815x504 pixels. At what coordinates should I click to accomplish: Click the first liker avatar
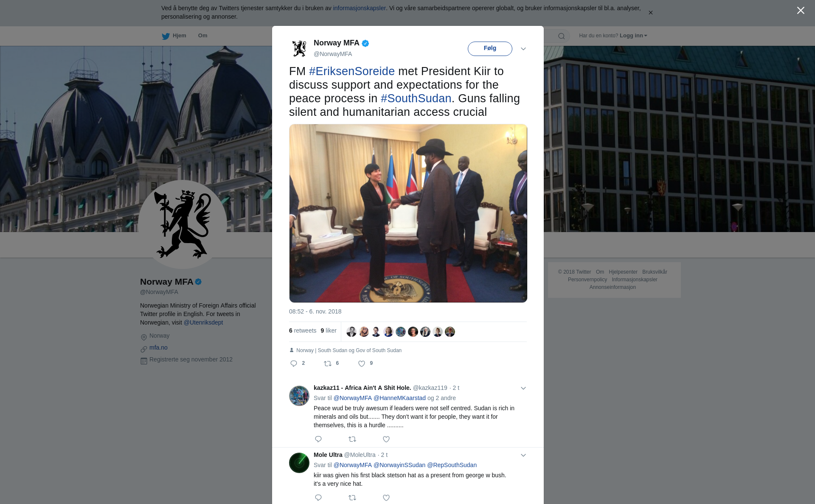351,332
